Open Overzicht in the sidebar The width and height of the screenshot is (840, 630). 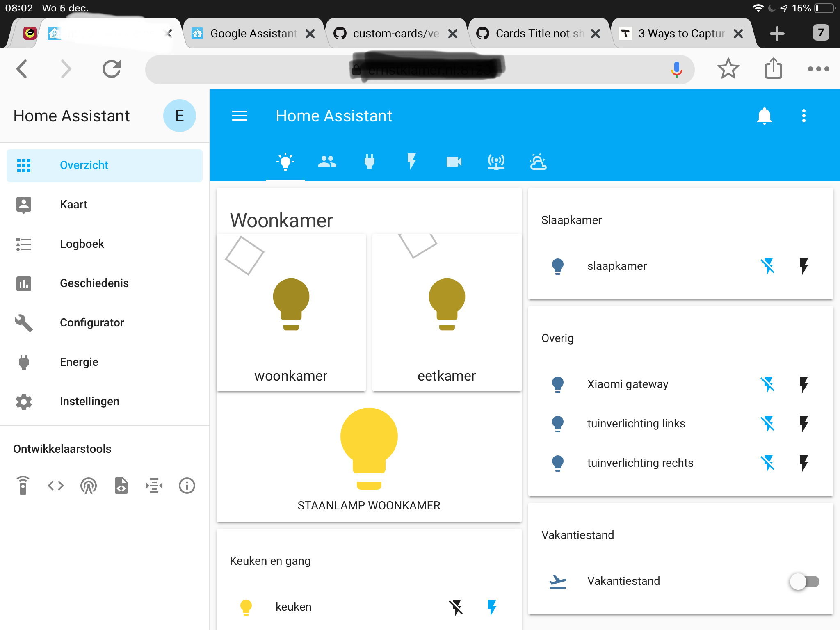[x=105, y=165]
